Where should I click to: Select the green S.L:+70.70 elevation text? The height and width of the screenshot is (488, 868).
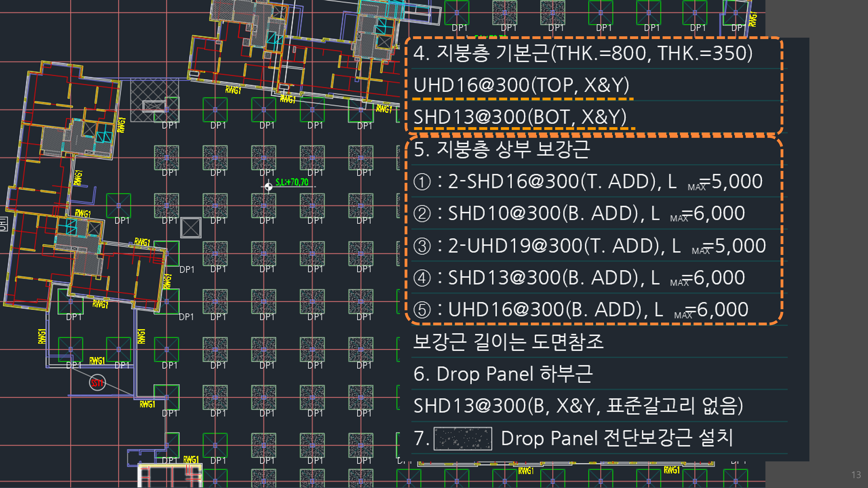[292, 182]
